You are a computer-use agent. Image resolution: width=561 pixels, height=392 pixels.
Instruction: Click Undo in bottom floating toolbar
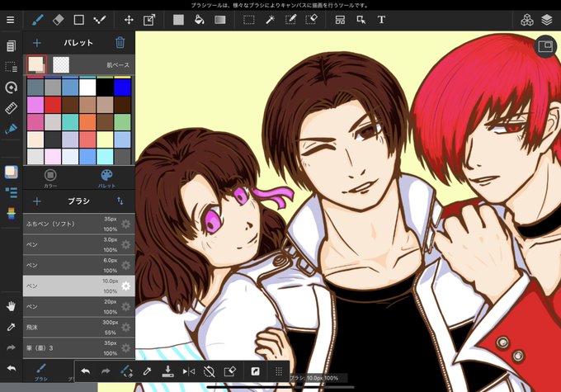point(85,371)
